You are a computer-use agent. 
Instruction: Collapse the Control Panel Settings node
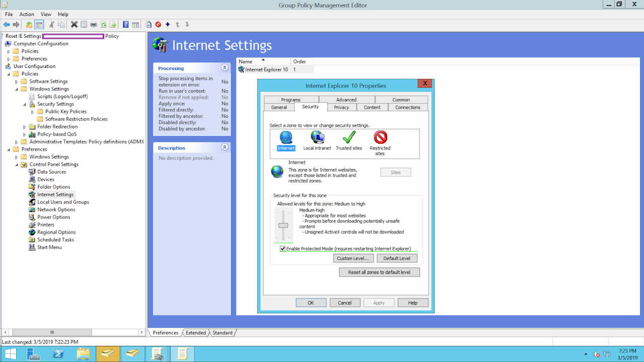point(17,165)
